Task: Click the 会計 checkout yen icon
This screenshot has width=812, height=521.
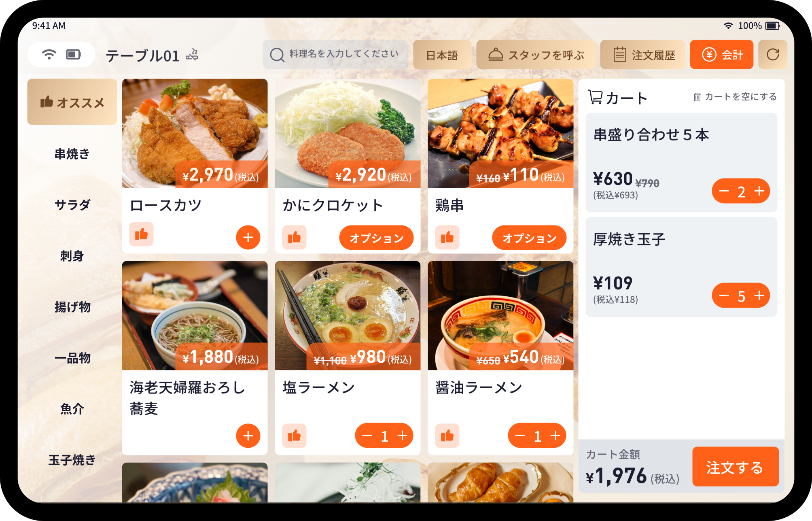Action: pos(709,55)
